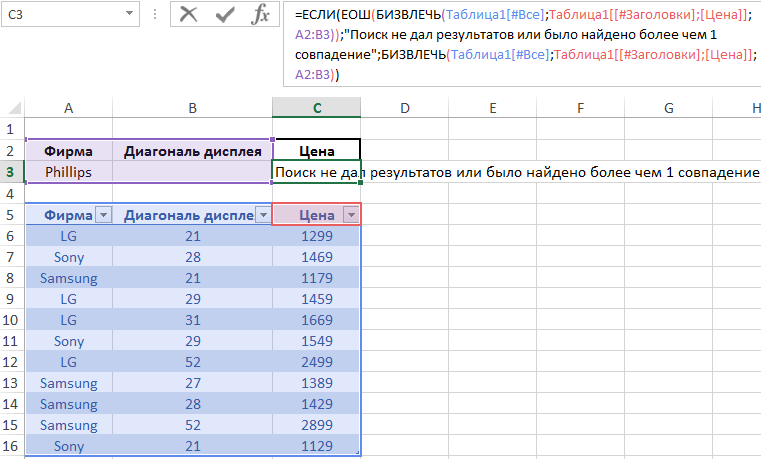Viewport: 761px width, 459px height.
Task: Click the Select All corner triangle
Action: point(12,108)
